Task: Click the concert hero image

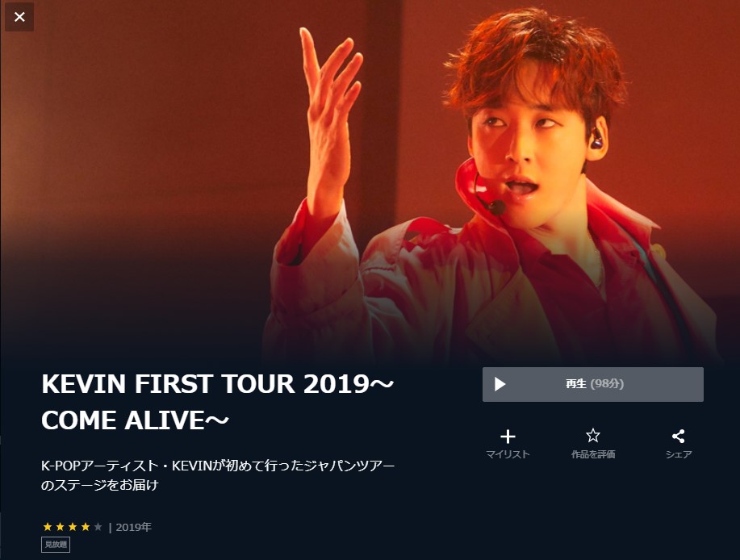Action: (x=370, y=182)
